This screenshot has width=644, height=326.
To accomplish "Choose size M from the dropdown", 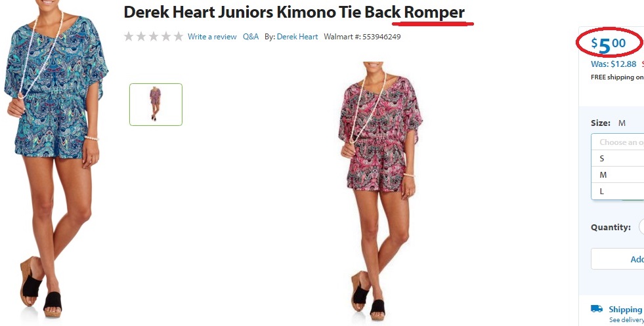I will (x=618, y=175).
